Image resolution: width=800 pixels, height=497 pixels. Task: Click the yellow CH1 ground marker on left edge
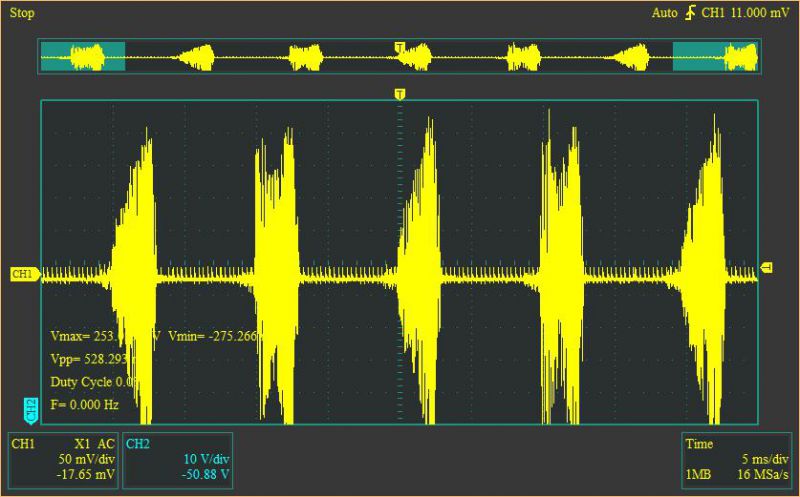click(x=23, y=274)
